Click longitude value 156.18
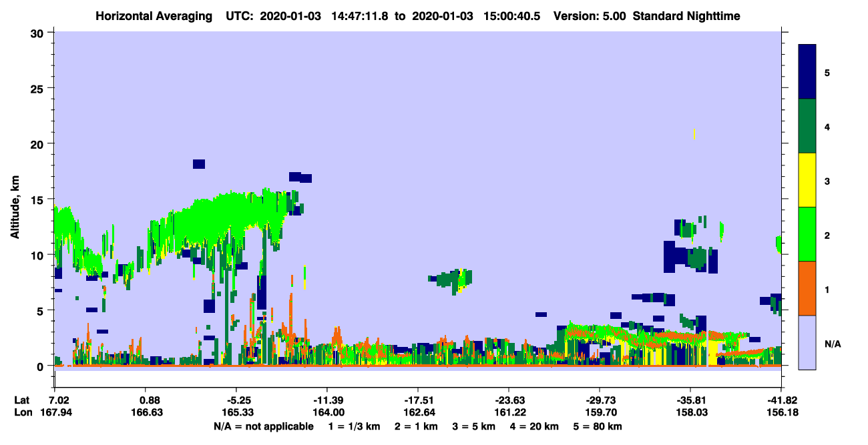Image resolution: width=868 pixels, height=445 pixels. tap(784, 412)
